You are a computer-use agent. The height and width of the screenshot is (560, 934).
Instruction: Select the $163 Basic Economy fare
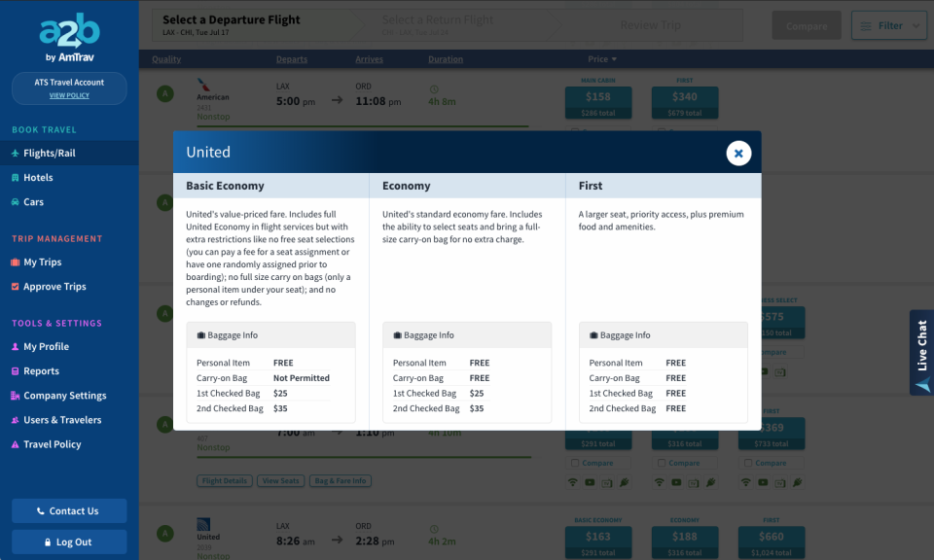tap(598, 542)
